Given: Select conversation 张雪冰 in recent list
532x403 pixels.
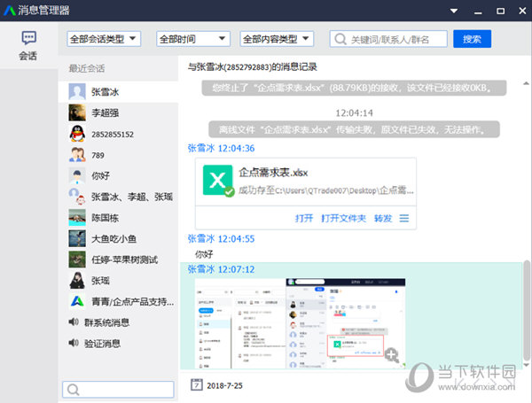Looking at the screenshot, I should 119,92.
